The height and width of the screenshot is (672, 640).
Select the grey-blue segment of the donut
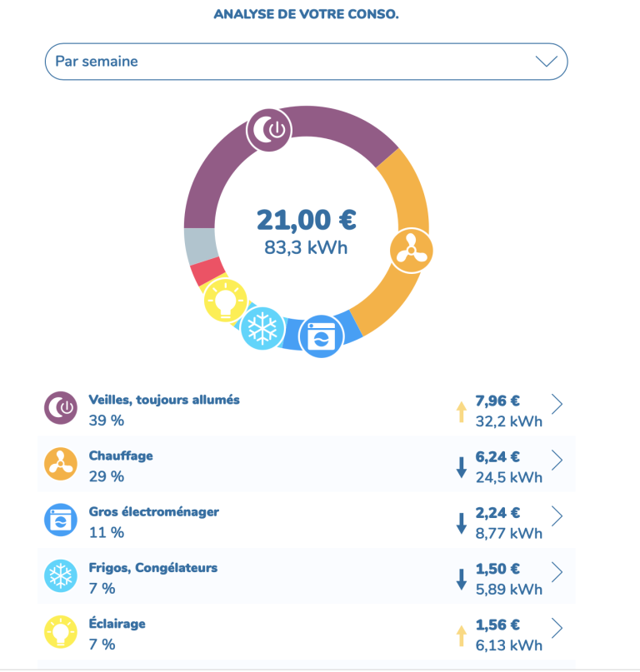[200, 245]
